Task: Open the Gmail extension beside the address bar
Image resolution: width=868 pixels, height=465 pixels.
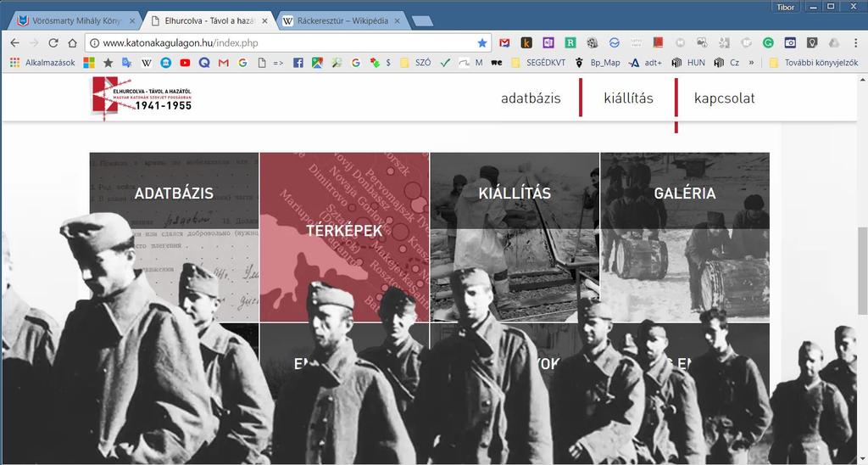Action: pyautogui.click(x=504, y=42)
